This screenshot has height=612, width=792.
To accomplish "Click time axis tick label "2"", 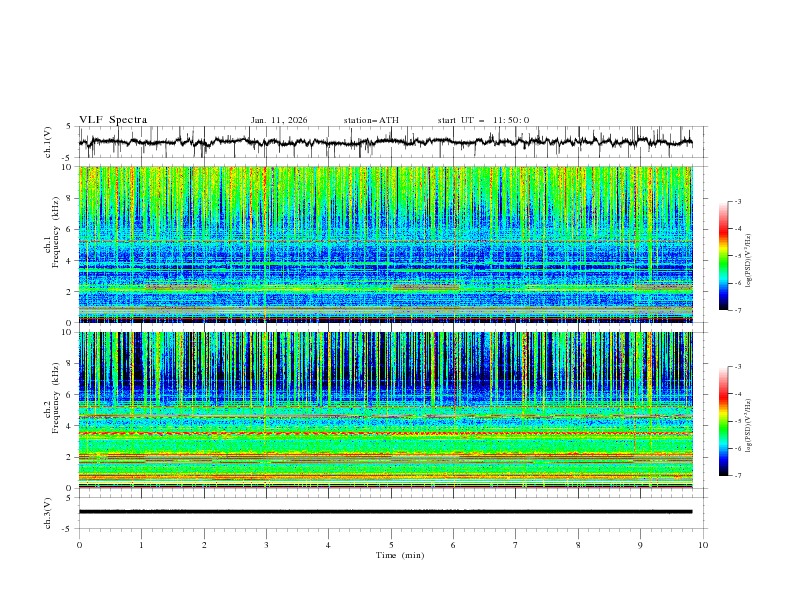I will click(204, 545).
